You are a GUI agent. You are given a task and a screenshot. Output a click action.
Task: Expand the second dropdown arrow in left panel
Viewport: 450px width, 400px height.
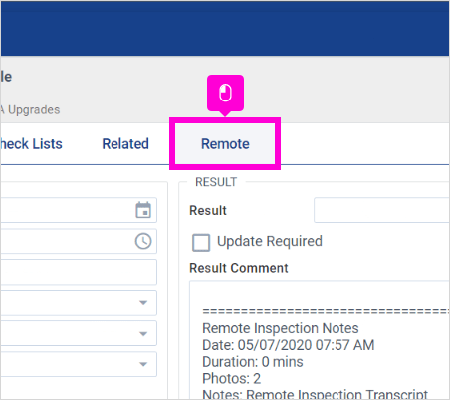pyautogui.click(x=143, y=334)
